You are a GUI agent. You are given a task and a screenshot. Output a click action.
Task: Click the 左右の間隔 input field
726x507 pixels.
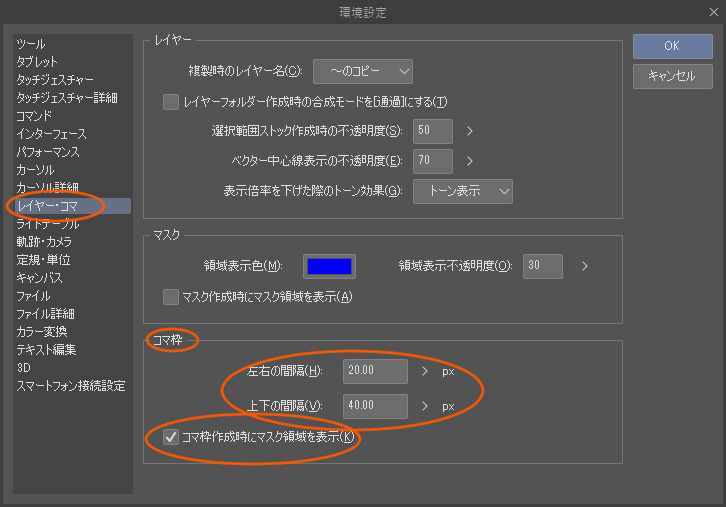tap(374, 371)
